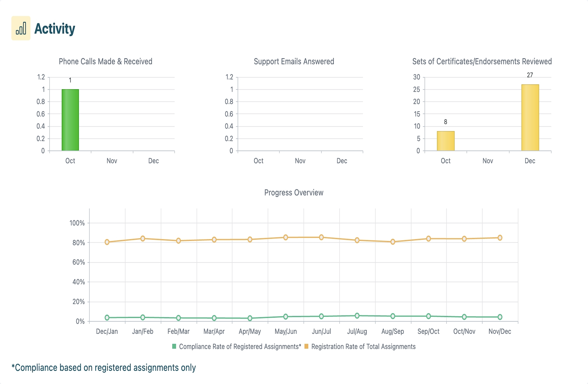Select the May/Jun point on the yellow line
This screenshot has width=588, height=384.
(286, 237)
